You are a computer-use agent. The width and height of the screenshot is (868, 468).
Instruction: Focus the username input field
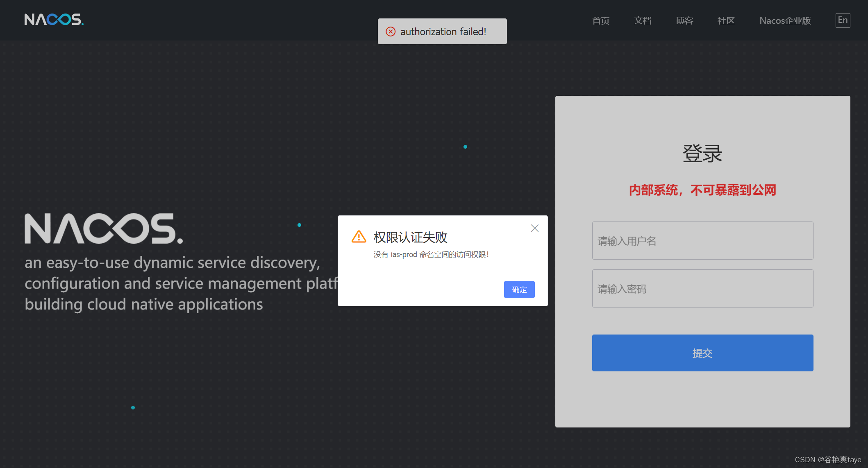702,241
